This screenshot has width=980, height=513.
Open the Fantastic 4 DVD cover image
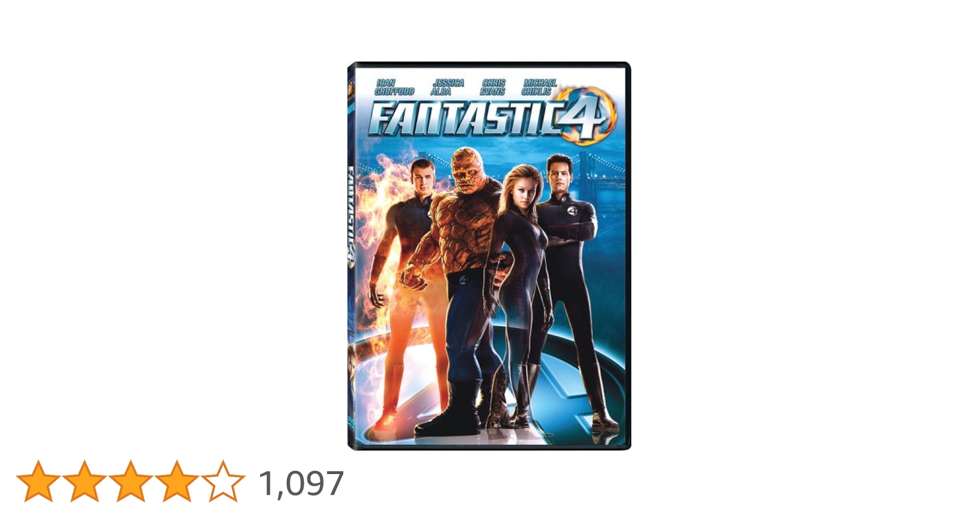489,256
